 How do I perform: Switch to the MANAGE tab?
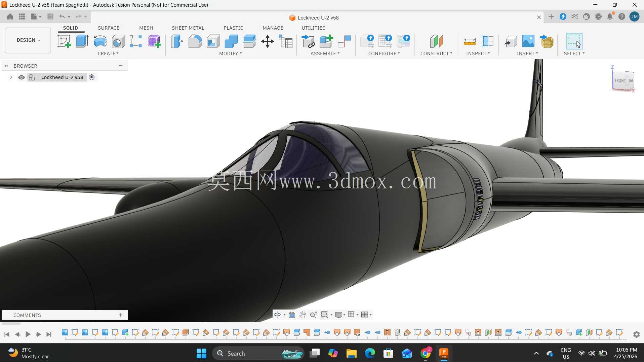(x=273, y=28)
